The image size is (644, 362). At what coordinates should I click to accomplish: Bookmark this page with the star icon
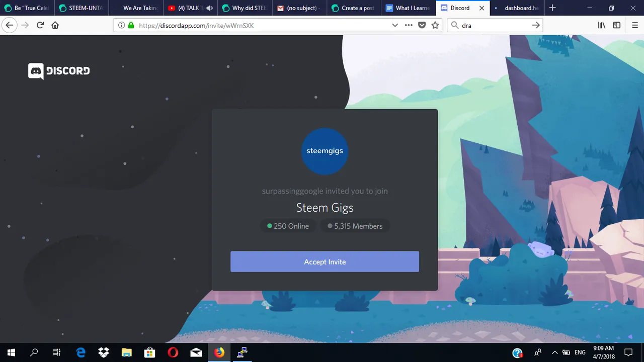(435, 25)
